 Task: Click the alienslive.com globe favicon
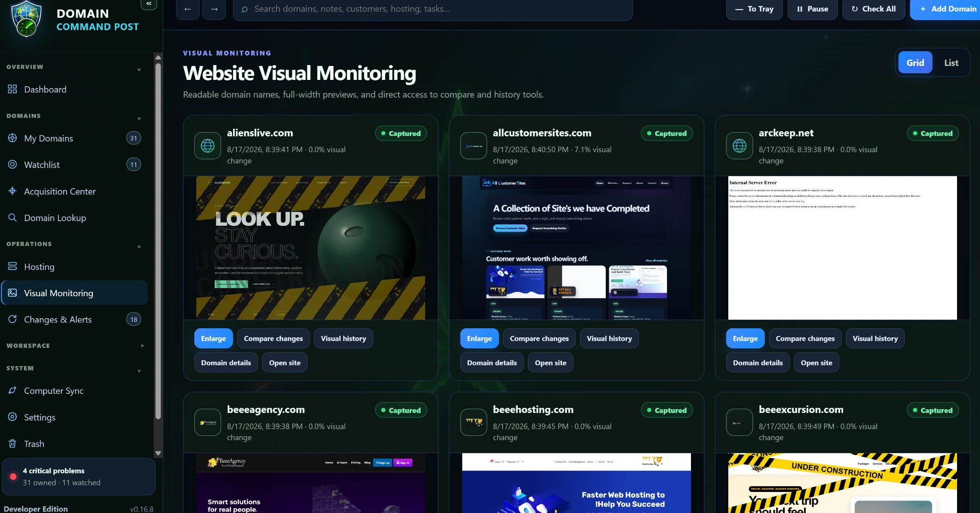[x=208, y=145]
